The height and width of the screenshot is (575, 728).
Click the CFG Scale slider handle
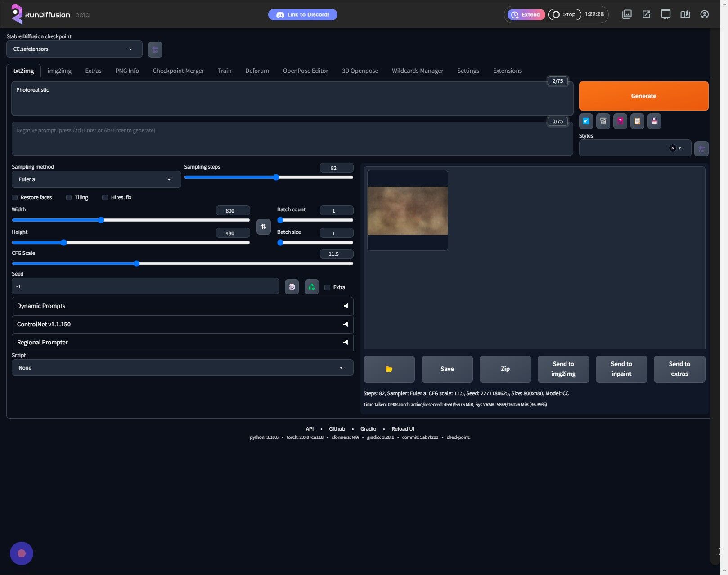coord(136,263)
